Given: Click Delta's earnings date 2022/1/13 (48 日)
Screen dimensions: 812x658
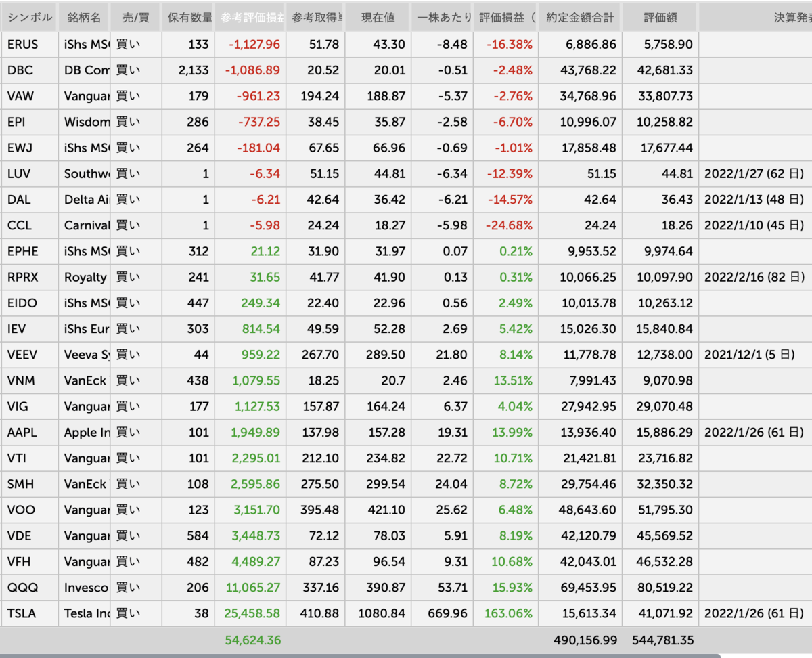Looking at the screenshot, I should click(x=754, y=200).
